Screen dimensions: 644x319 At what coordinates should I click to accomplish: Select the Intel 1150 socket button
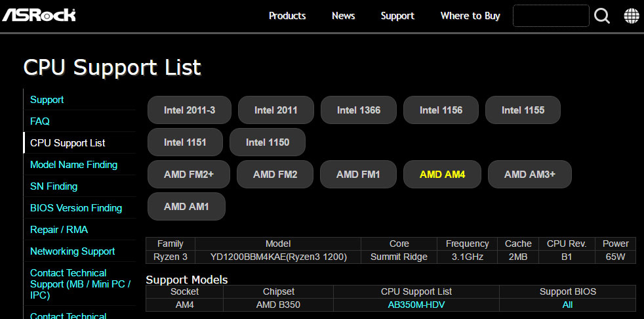[268, 142]
